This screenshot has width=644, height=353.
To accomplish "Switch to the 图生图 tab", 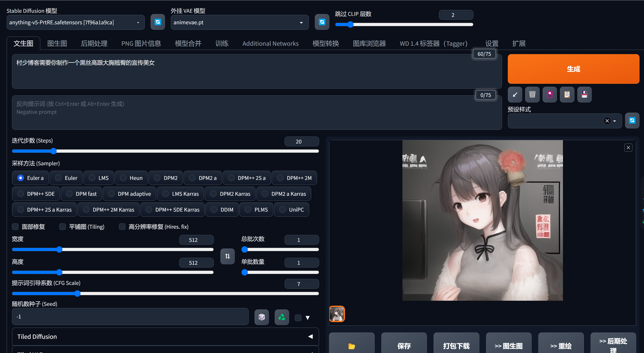I will pyautogui.click(x=57, y=43).
